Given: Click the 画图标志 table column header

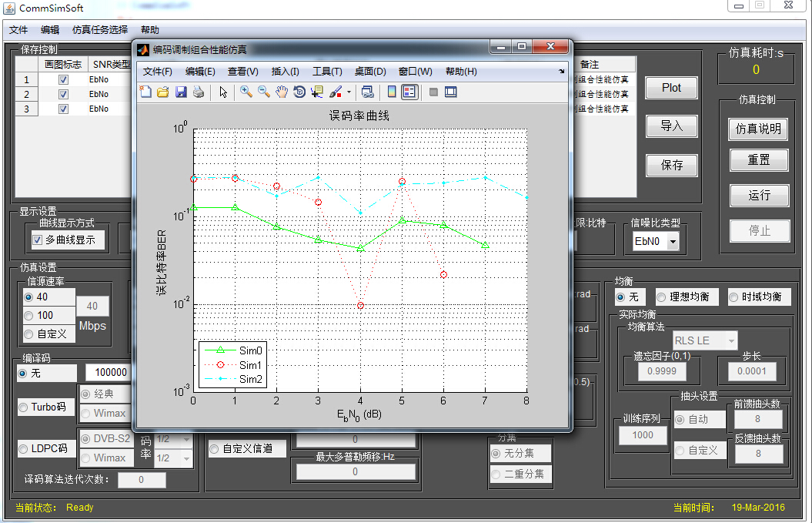Looking at the screenshot, I should [62, 64].
